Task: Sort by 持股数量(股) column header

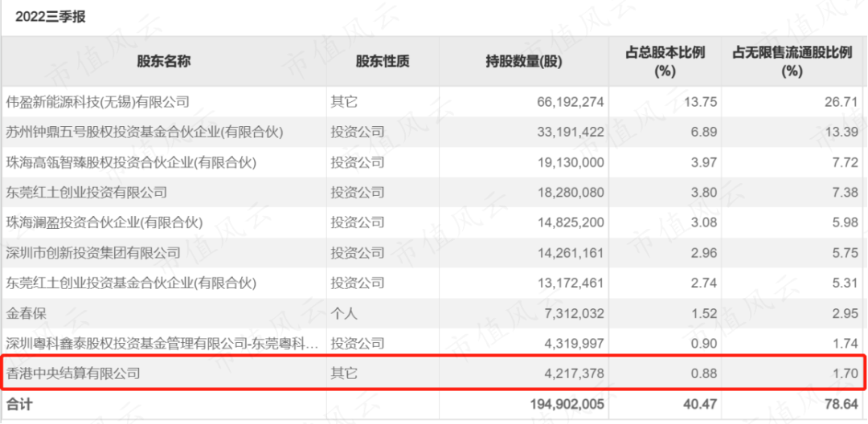Action: pos(524,62)
